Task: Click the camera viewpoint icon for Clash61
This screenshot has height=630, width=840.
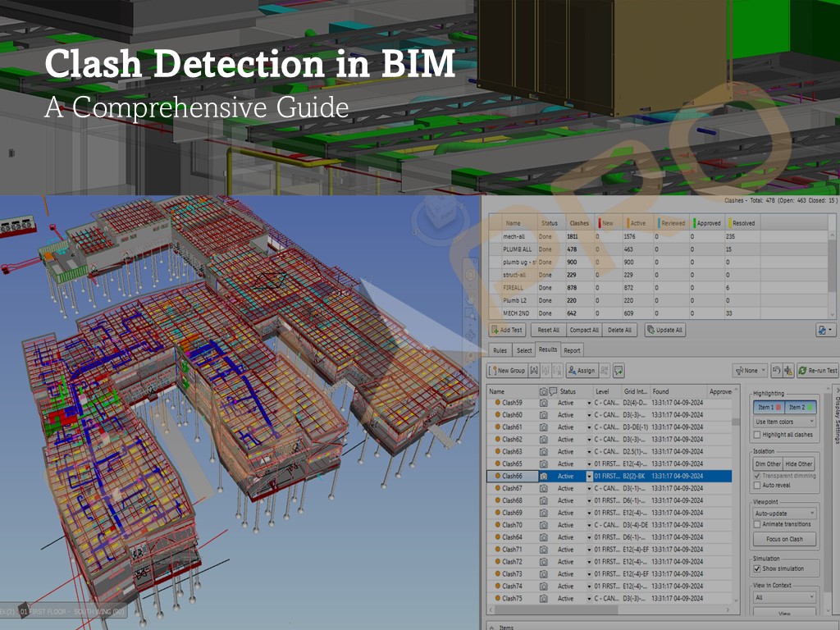Action: (x=543, y=427)
